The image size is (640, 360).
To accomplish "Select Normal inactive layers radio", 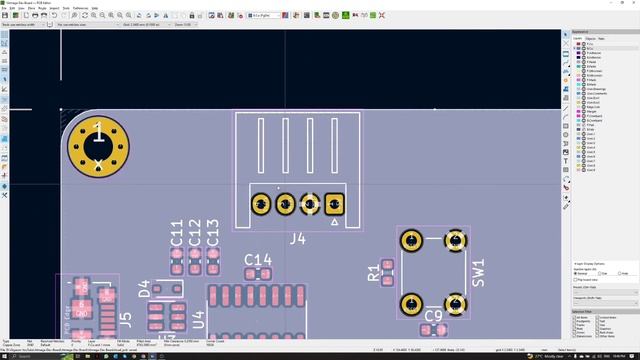I will [x=576, y=273].
